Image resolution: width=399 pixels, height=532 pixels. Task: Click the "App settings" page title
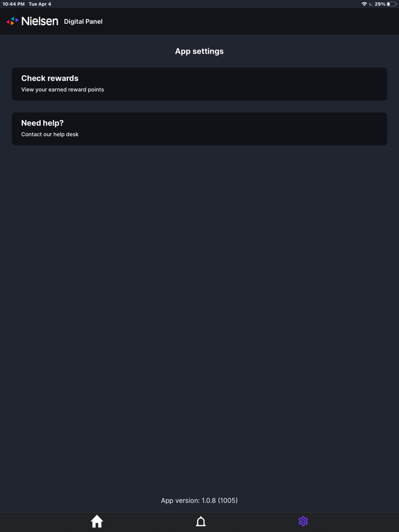199,51
